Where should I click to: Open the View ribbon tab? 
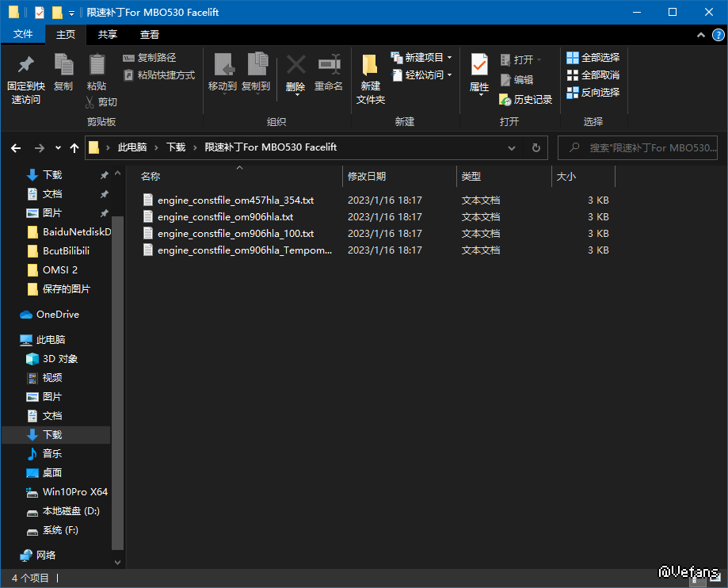point(150,35)
